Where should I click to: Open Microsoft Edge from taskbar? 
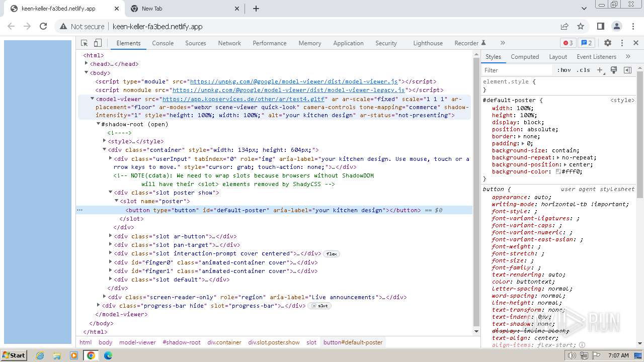click(108, 355)
